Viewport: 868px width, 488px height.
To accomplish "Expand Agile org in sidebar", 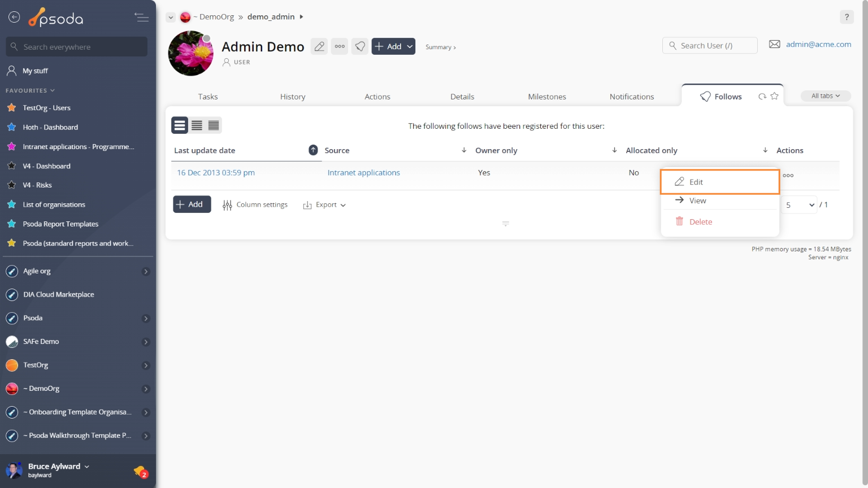I will coord(146,272).
